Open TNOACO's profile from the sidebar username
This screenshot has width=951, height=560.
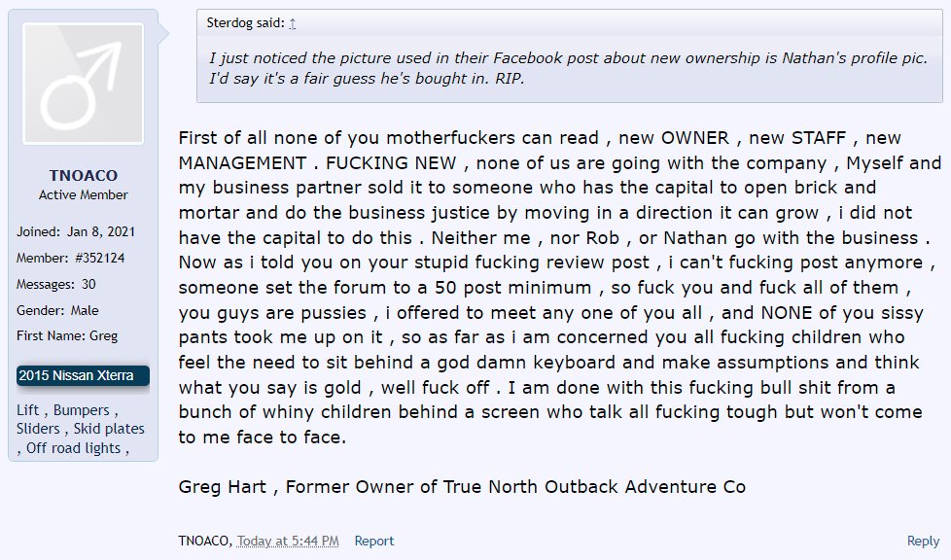(x=83, y=175)
